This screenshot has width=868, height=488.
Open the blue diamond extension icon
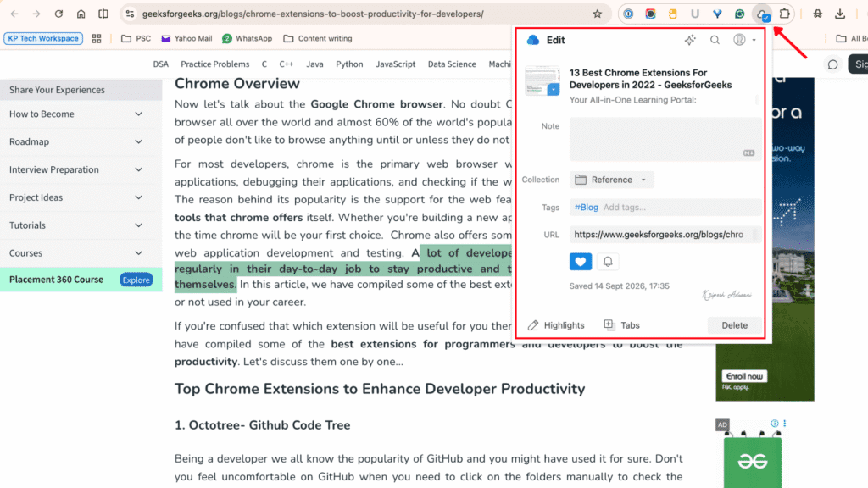tap(717, 14)
